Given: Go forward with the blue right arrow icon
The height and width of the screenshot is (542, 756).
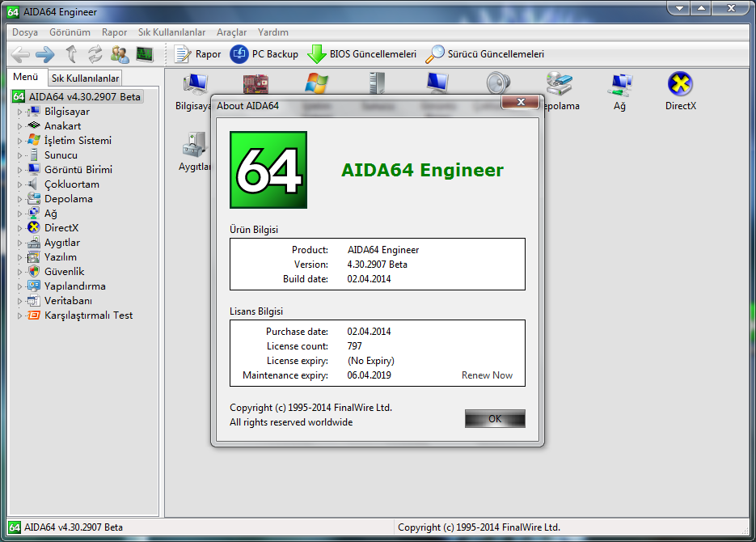Looking at the screenshot, I should coord(45,54).
